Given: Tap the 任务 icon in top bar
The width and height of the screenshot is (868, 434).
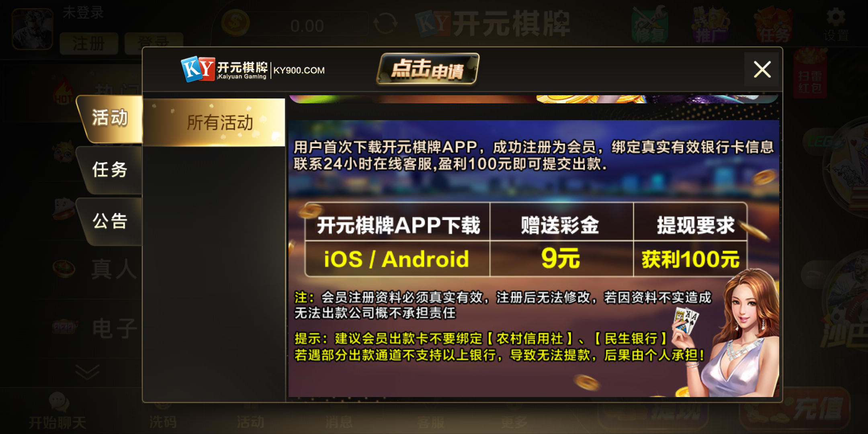Looking at the screenshot, I should [x=774, y=25].
